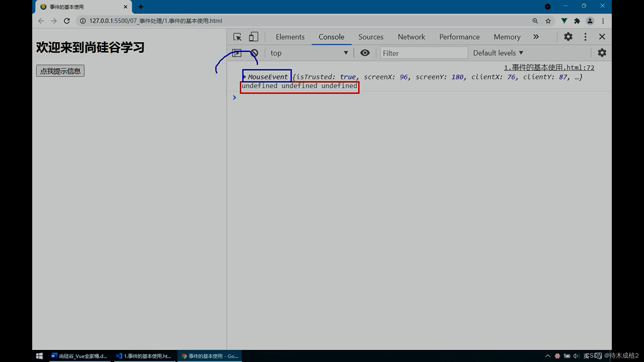The width and height of the screenshot is (644, 362).
Task: Click the console Filter input field
Action: click(x=424, y=53)
